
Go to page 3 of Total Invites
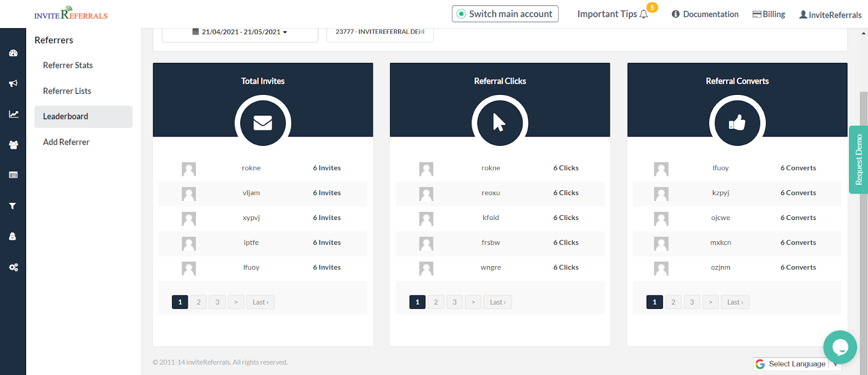pos(218,302)
